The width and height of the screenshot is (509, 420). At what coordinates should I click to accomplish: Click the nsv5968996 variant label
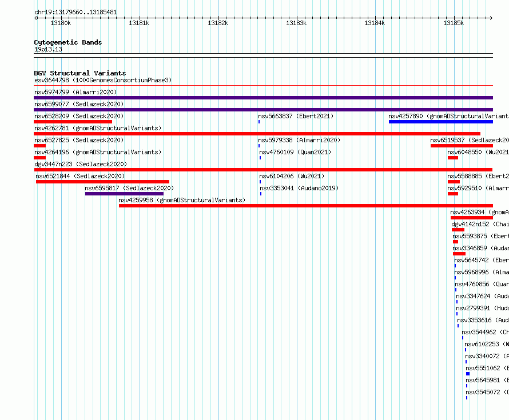[482, 272]
